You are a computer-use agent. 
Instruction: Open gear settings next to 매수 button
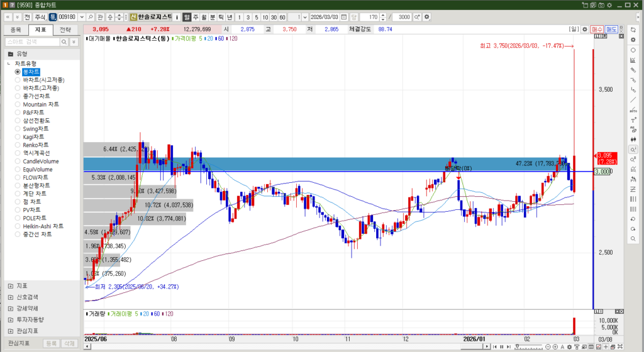(x=585, y=30)
